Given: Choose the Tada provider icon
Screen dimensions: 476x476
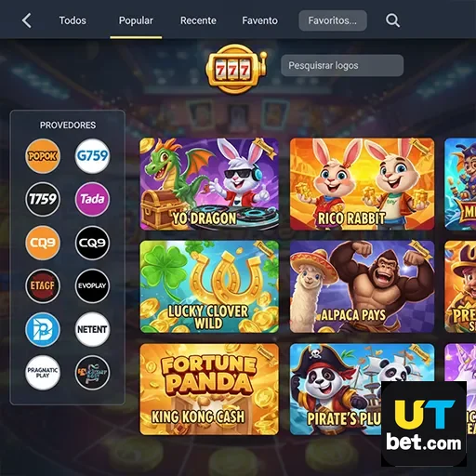Looking at the screenshot, I should click(92, 199).
